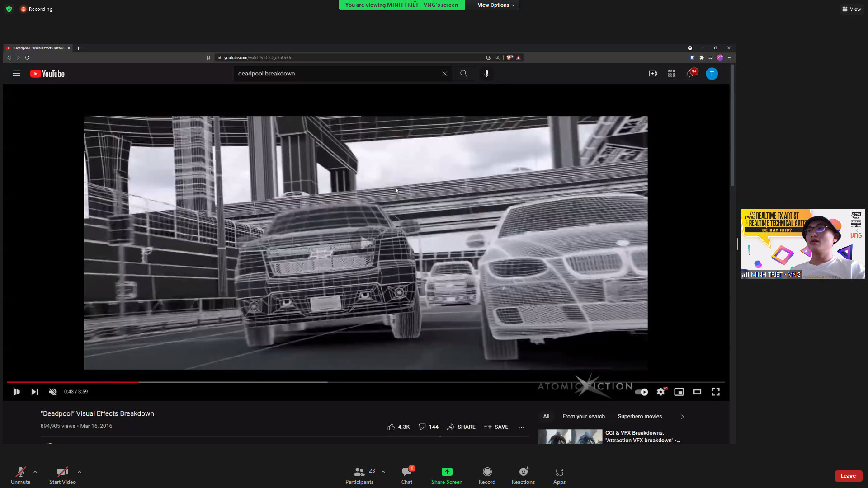Click the browser page vertical scrollbar
The width and height of the screenshot is (868, 488).
click(x=732, y=125)
